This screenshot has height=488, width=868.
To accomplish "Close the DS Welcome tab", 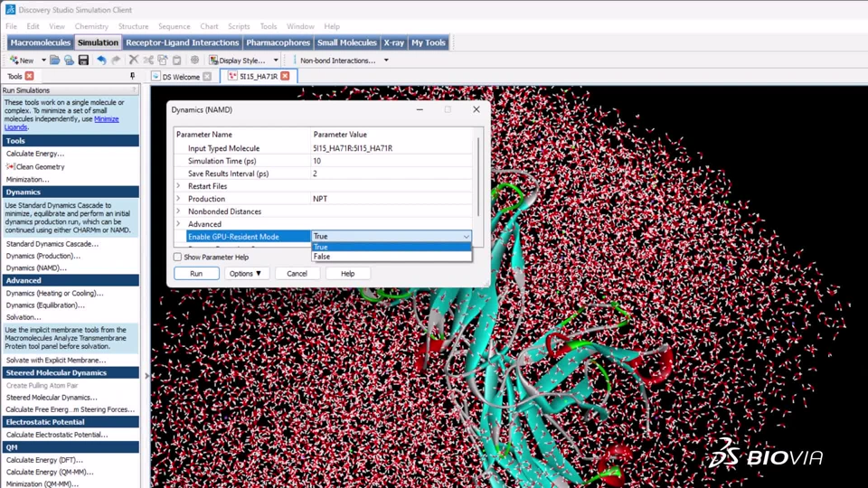I will (x=207, y=76).
